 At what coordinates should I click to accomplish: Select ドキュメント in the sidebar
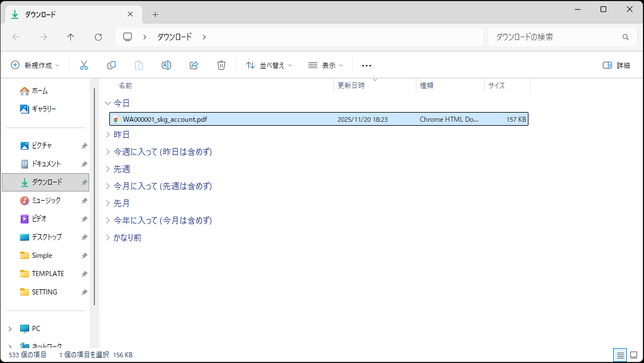pyautogui.click(x=46, y=164)
